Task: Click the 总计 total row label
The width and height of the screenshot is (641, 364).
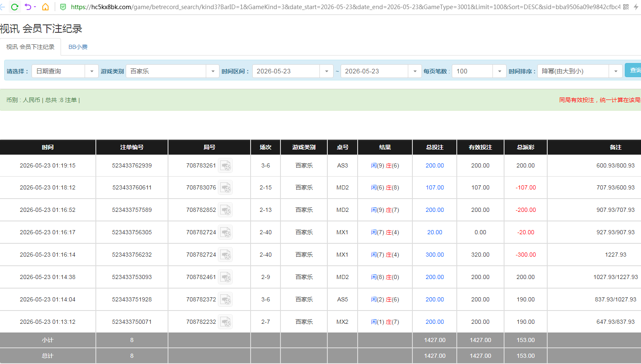Action: coord(48,356)
